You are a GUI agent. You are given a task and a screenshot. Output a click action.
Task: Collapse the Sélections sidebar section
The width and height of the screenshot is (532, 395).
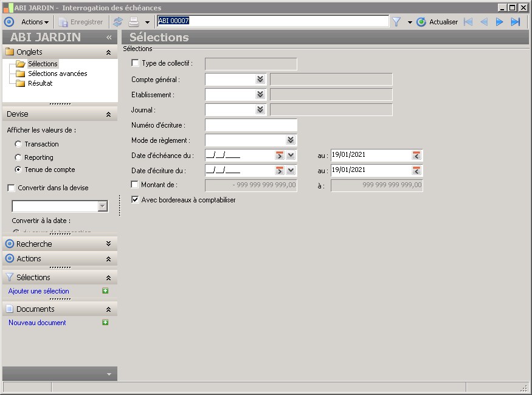109,278
